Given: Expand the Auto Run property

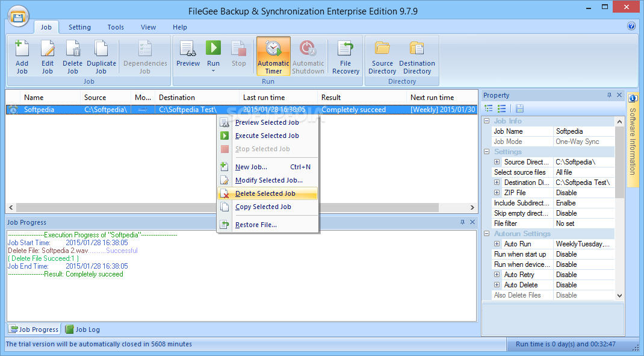Looking at the screenshot, I should [x=497, y=244].
